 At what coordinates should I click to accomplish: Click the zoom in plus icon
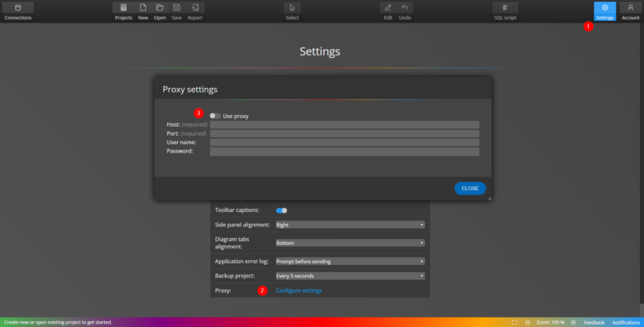574,323
